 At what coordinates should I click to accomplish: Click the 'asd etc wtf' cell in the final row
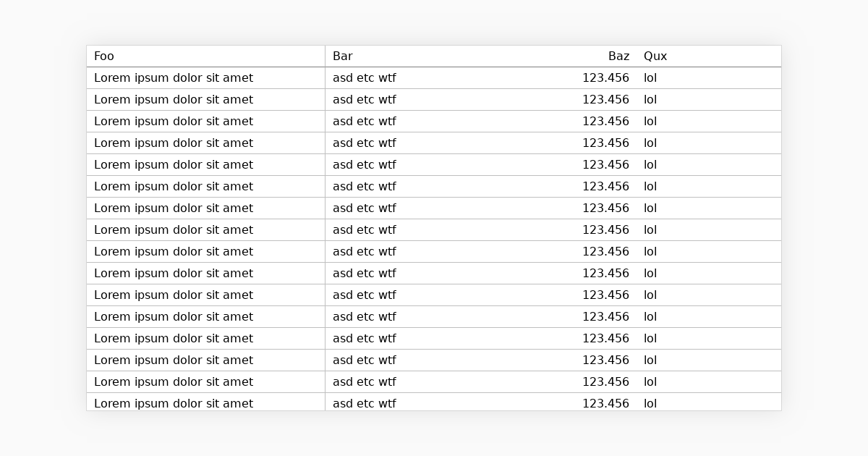[x=364, y=403]
